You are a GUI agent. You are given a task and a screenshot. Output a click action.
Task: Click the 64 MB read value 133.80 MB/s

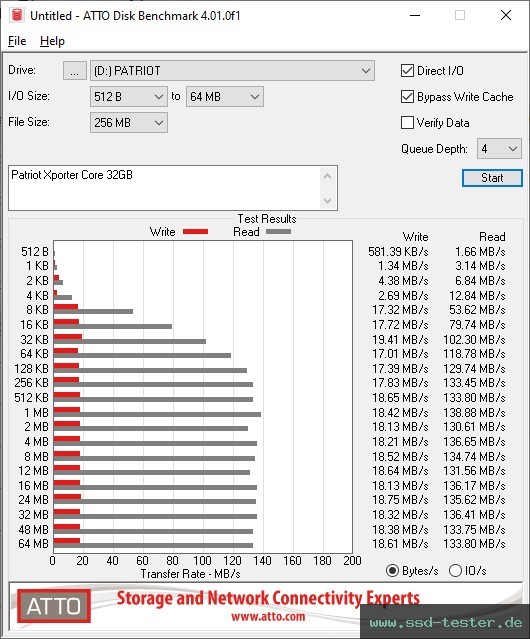(474, 544)
